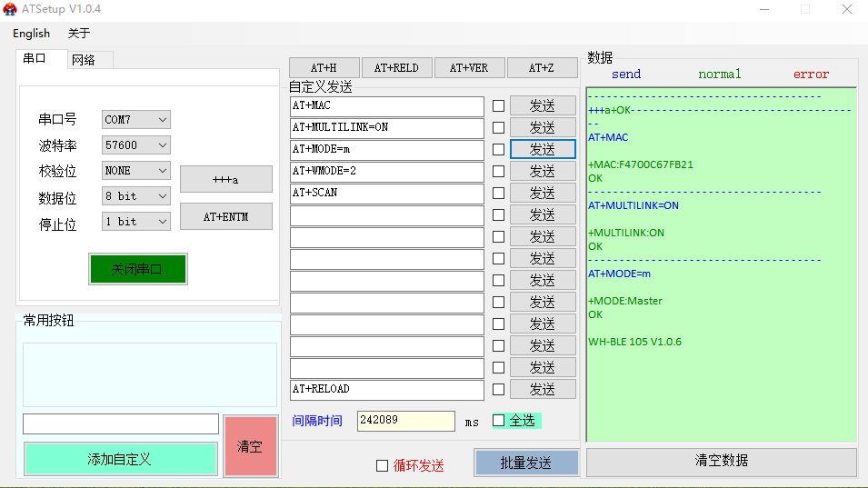Click the 批量发送 batch send button

(x=526, y=463)
